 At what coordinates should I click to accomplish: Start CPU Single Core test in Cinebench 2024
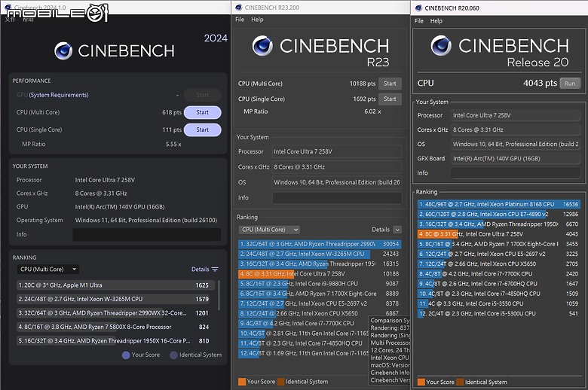click(x=203, y=129)
